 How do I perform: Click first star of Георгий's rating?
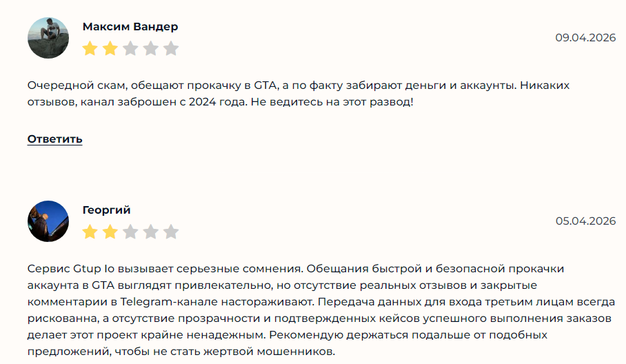click(x=90, y=232)
